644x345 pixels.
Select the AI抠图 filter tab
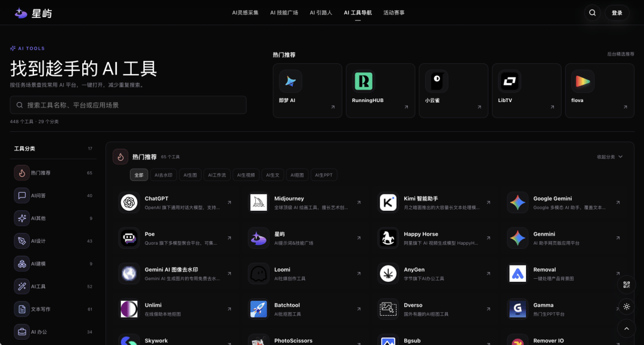coord(297,175)
